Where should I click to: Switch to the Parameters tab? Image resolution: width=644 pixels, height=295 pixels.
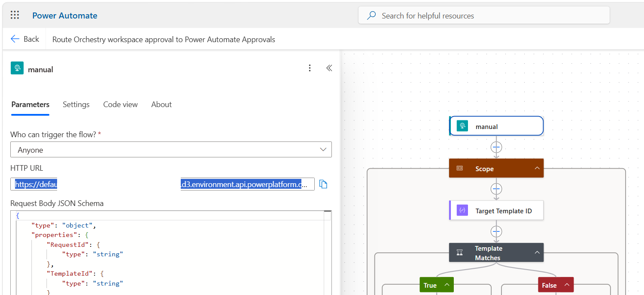[x=30, y=104]
